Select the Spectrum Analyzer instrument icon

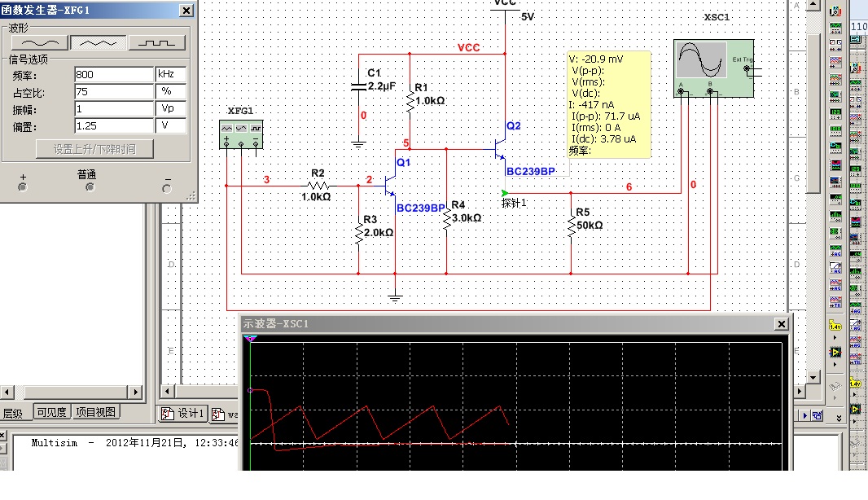click(x=835, y=215)
